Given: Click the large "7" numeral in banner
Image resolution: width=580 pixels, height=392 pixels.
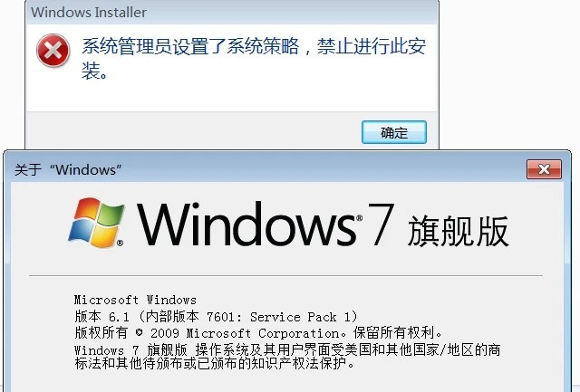Looking at the screenshot, I should point(380,224).
